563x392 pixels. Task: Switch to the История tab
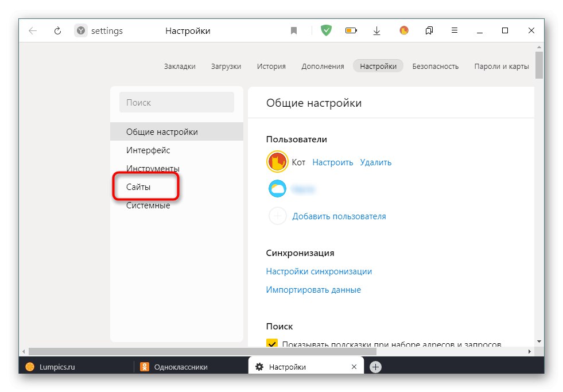click(x=271, y=66)
